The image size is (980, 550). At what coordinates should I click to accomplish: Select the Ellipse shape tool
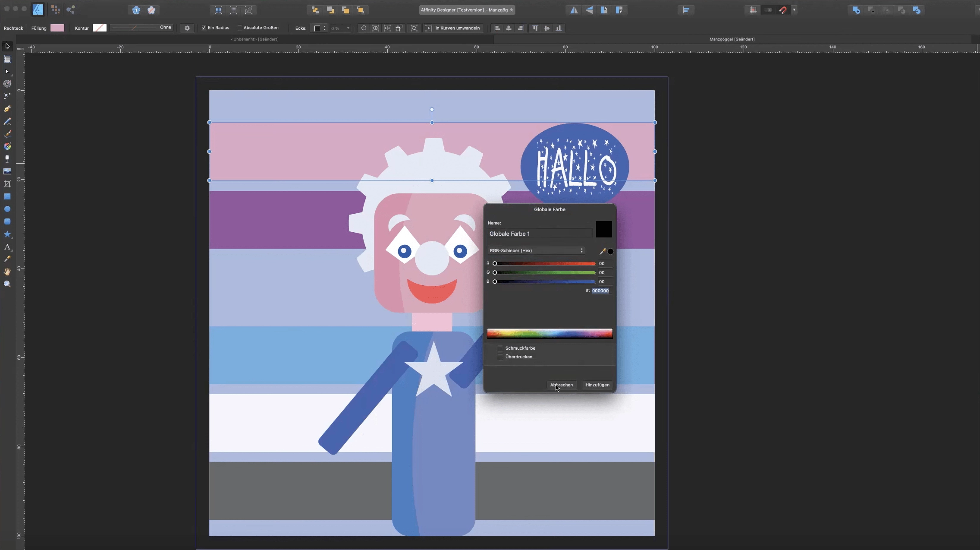click(7, 209)
